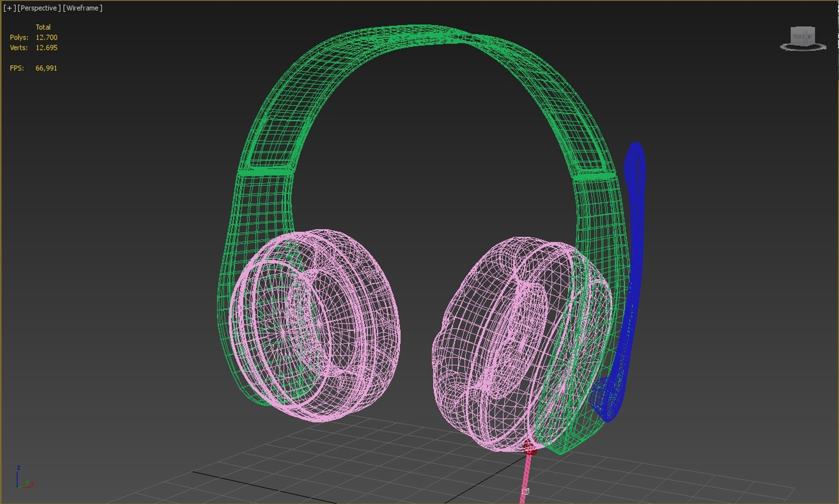Select the pink left ear cushion mesh

tap(315, 325)
